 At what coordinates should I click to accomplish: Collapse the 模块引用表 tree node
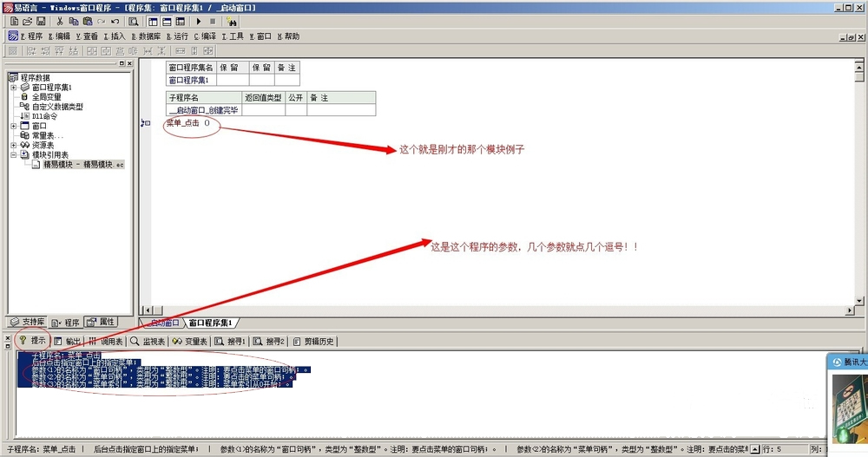tap(14, 155)
